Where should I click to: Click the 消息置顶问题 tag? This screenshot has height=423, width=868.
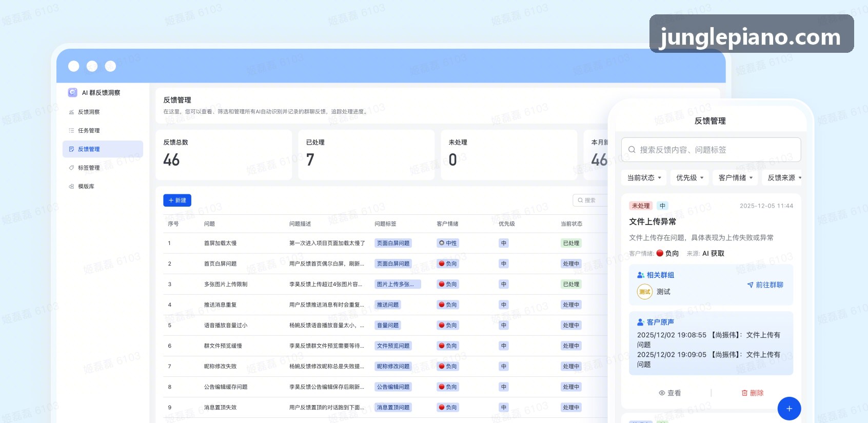pyautogui.click(x=393, y=408)
